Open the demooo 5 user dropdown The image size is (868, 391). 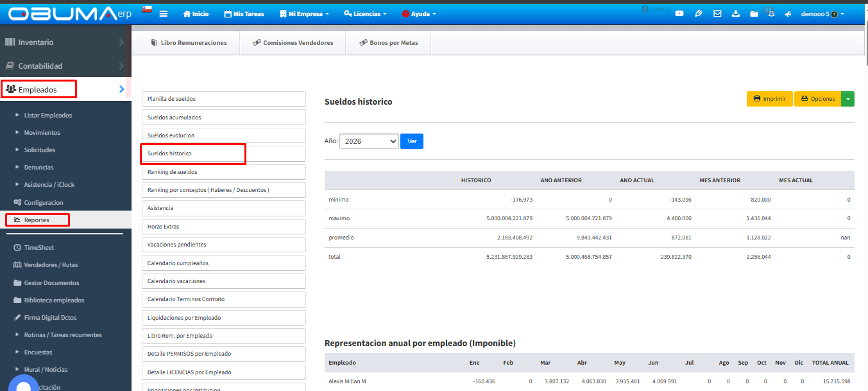822,13
